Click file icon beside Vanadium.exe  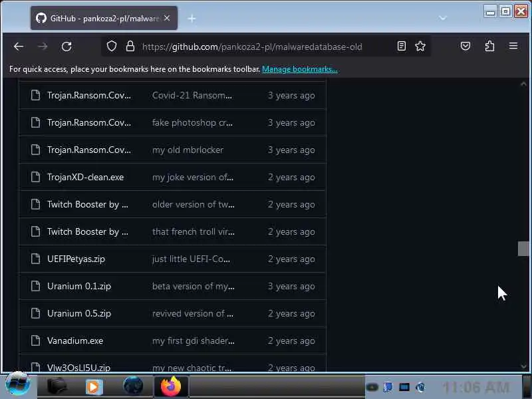click(x=35, y=340)
